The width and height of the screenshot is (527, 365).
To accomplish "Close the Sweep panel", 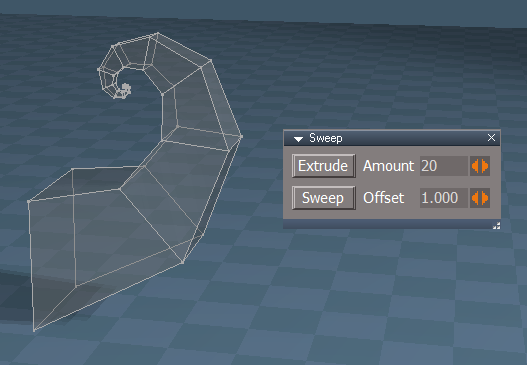I will [x=491, y=137].
